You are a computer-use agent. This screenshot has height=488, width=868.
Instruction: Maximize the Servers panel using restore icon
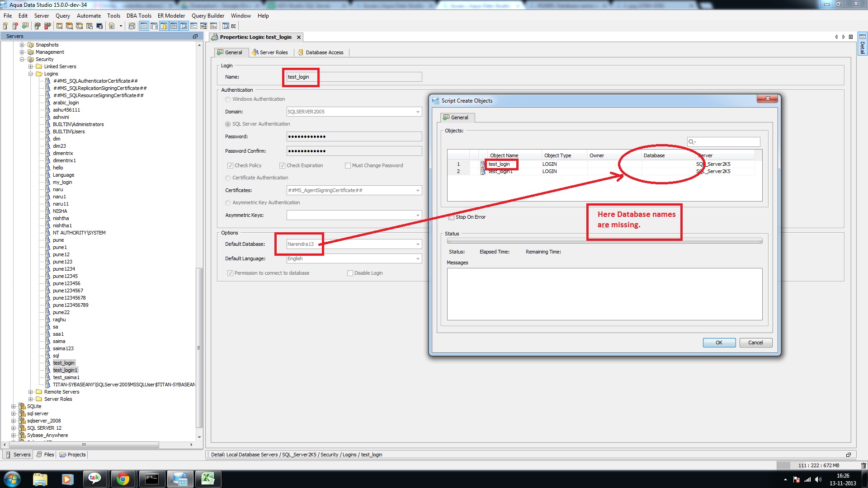tap(195, 36)
